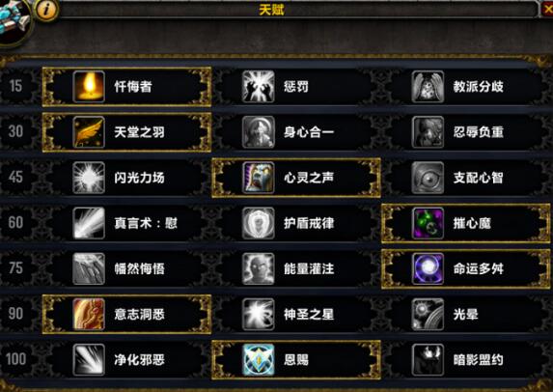Image resolution: width=553 pixels, height=392 pixels.
Task: Click the 摧心魔 purple talent icon
Action: pos(428,223)
